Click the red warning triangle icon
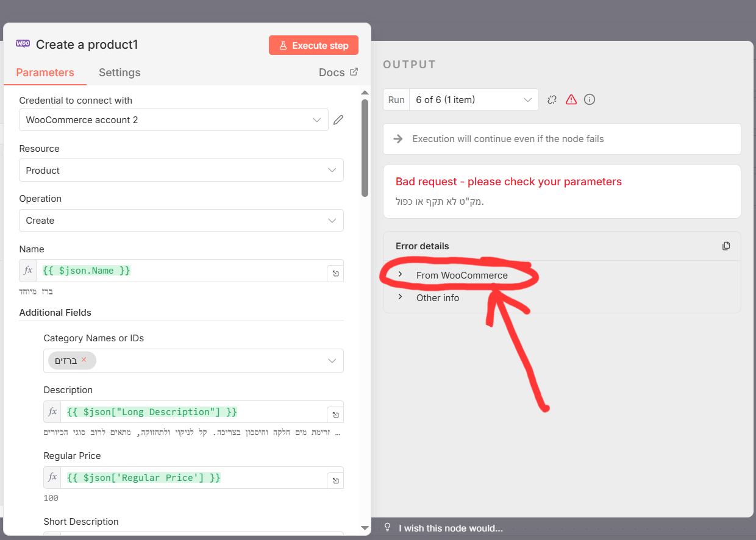The width and height of the screenshot is (756, 540). pyautogui.click(x=571, y=99)
